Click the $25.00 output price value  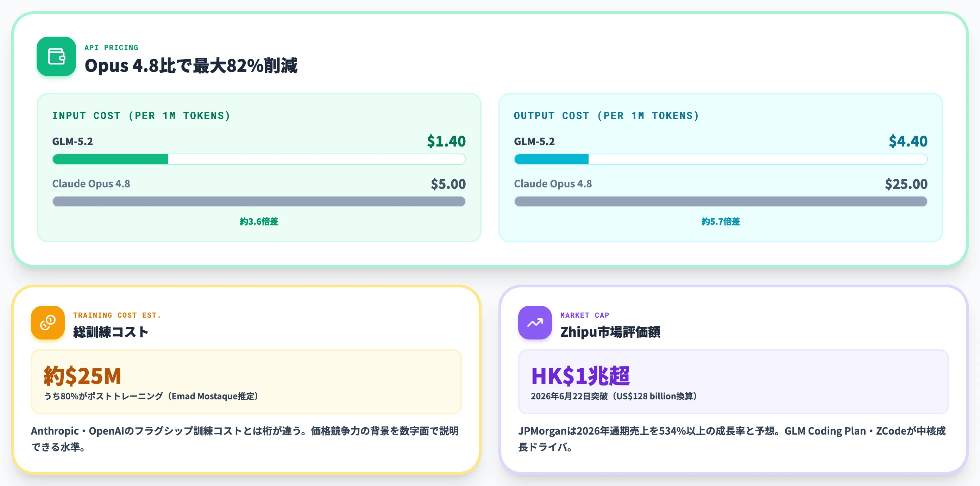(x=906, y=184)
